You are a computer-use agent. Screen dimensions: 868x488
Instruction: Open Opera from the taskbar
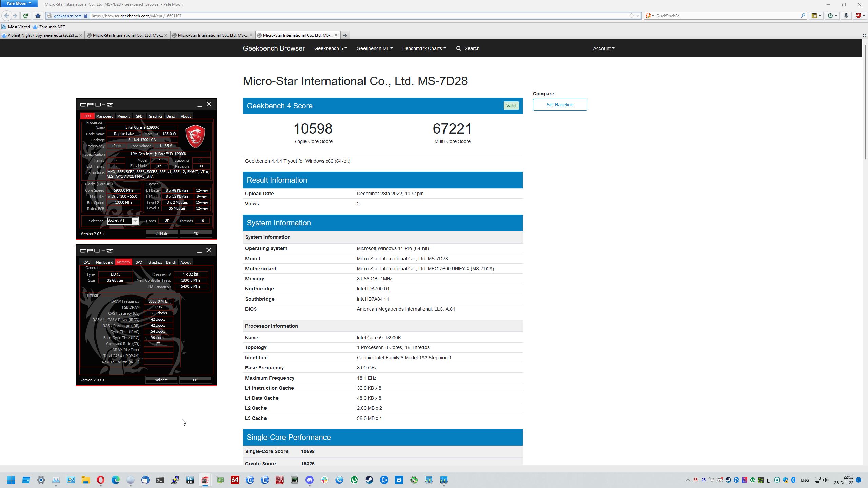pyautogui.click(x=101, y=480)
